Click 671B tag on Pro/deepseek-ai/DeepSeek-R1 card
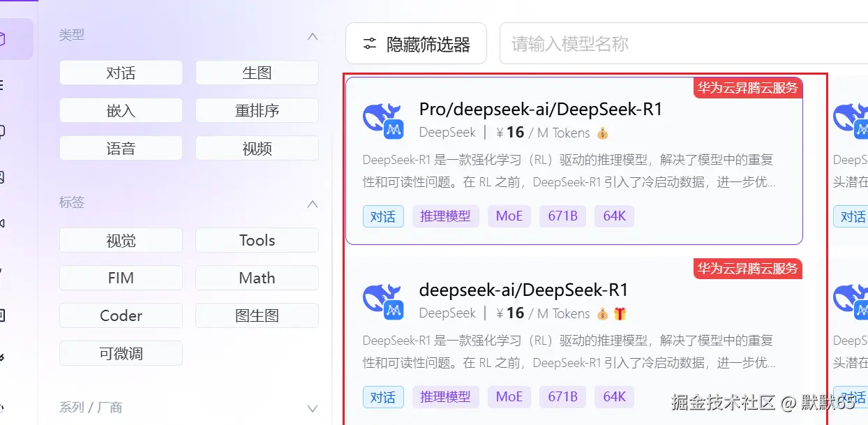The image size is (868, 425). [x=562, y=216]
